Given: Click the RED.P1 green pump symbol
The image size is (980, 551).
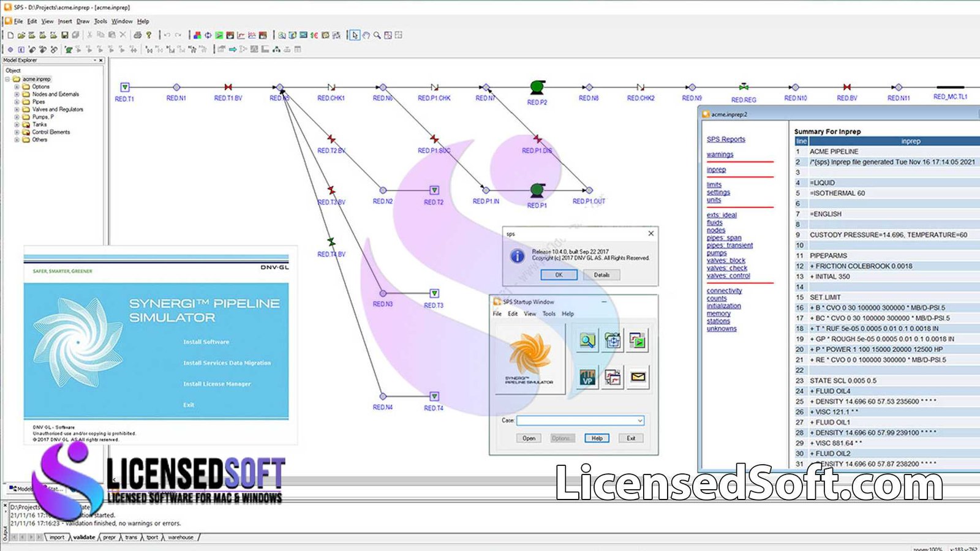Looking at the screenshot, I should pyautogui.click(x=537, y=190).
